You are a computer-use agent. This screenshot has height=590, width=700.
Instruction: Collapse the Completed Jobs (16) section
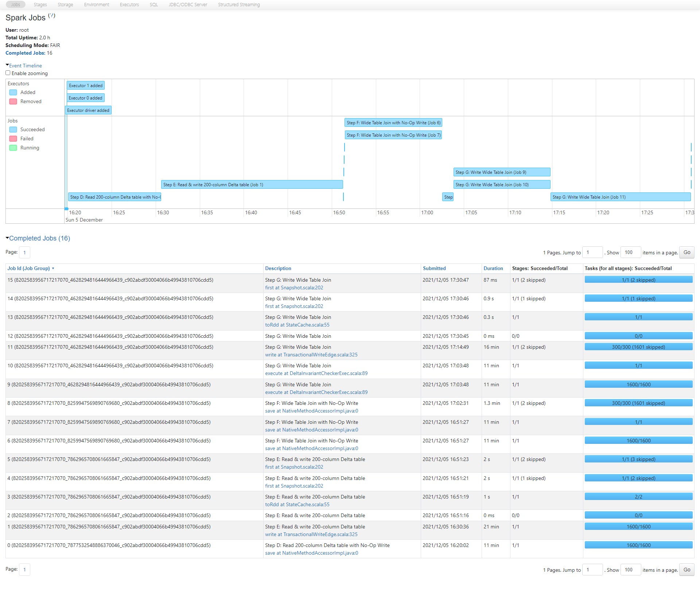39,238
